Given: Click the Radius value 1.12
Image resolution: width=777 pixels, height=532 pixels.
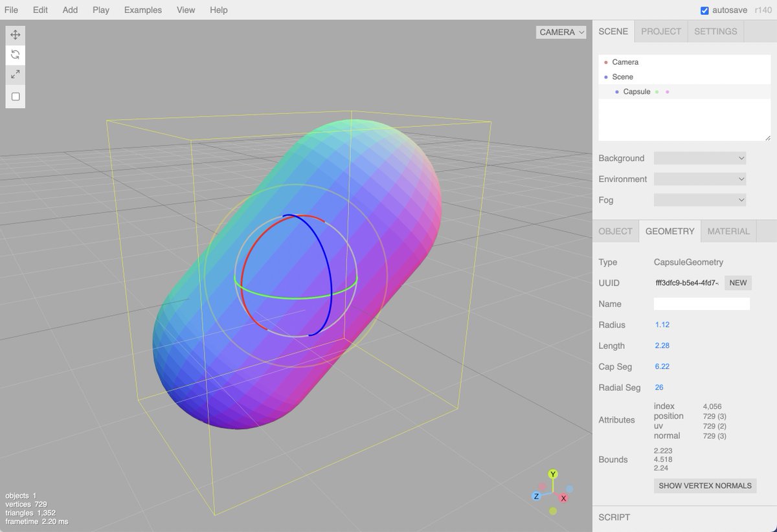Looking at the screenshot, I should (x=662, y=325).
